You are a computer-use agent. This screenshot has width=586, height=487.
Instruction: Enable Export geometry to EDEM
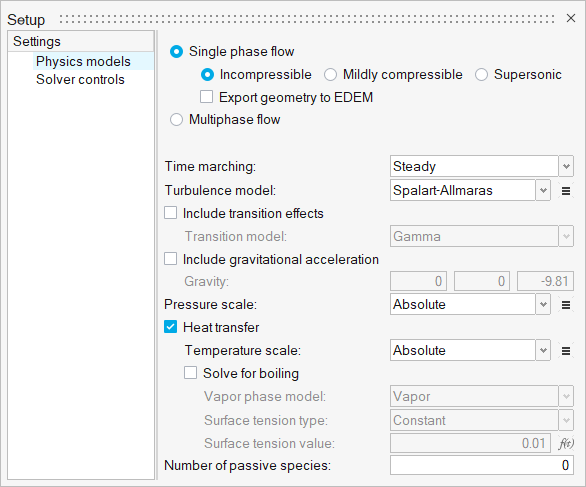[206, 96]
